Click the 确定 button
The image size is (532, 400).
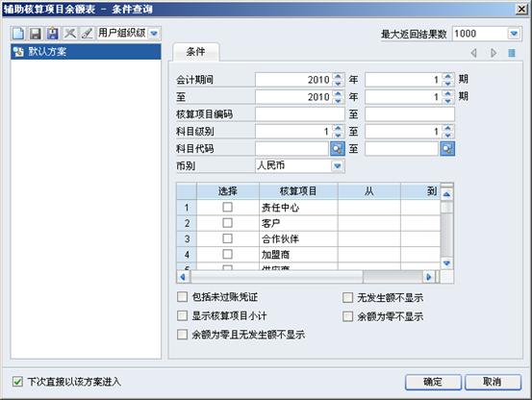(433, 382)
